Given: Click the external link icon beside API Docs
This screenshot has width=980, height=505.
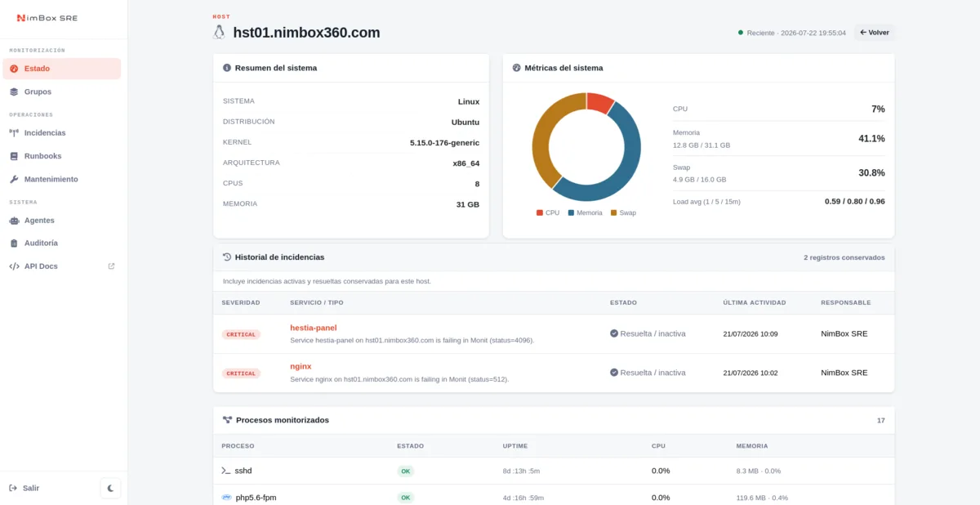Looking at the screenshot, I should pos(111,266).
